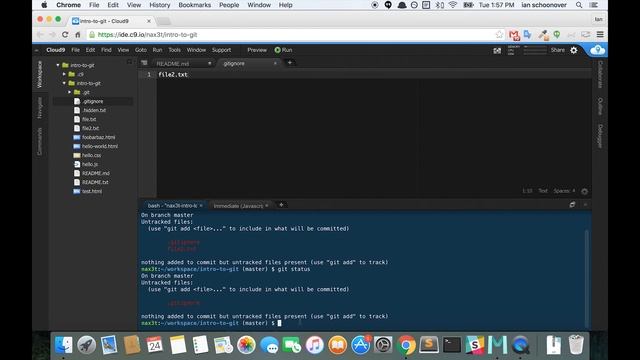The width and height of the screenshot is (640, 360).
Task: Open test.html in file tree
Action: coord(93,191)
